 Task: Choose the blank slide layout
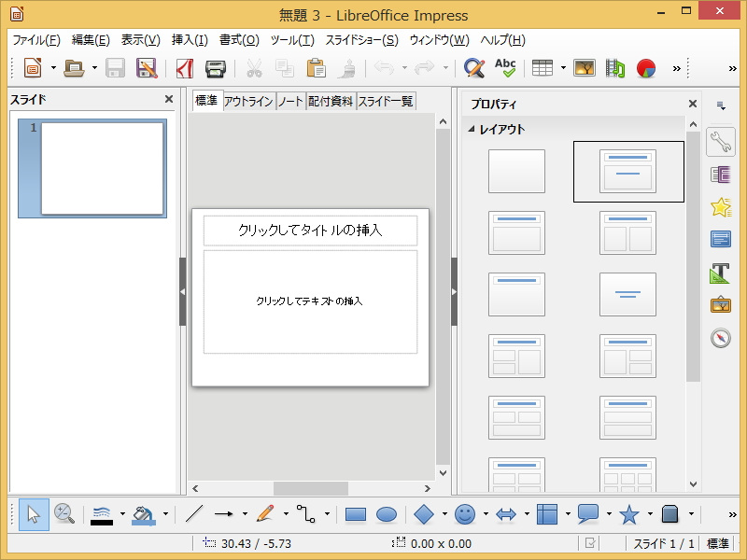[x=516, y=172]
